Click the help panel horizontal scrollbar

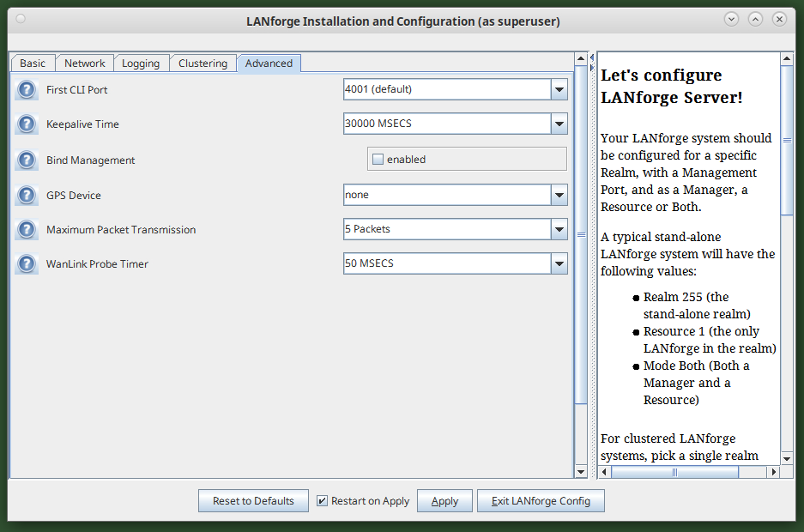click(674, 472)
